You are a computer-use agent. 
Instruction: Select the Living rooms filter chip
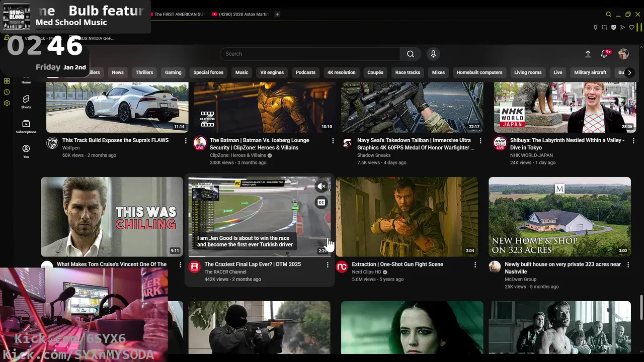pos(528,72)
